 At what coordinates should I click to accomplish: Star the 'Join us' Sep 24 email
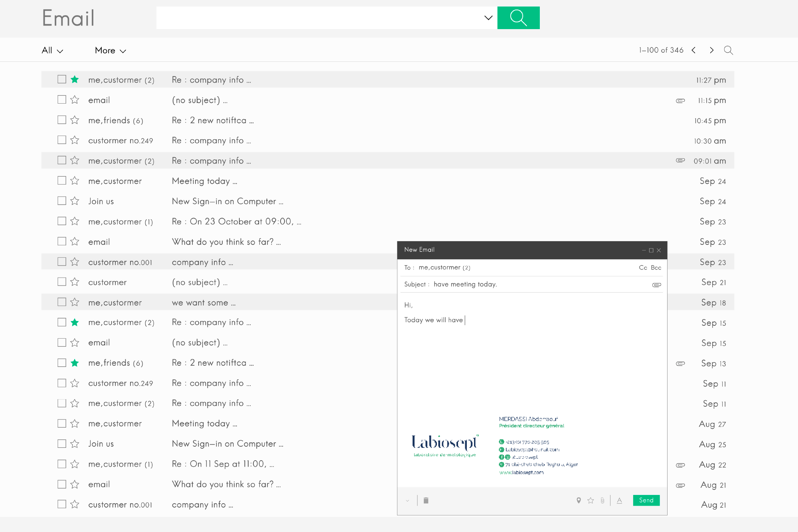(x=75, y=201)
